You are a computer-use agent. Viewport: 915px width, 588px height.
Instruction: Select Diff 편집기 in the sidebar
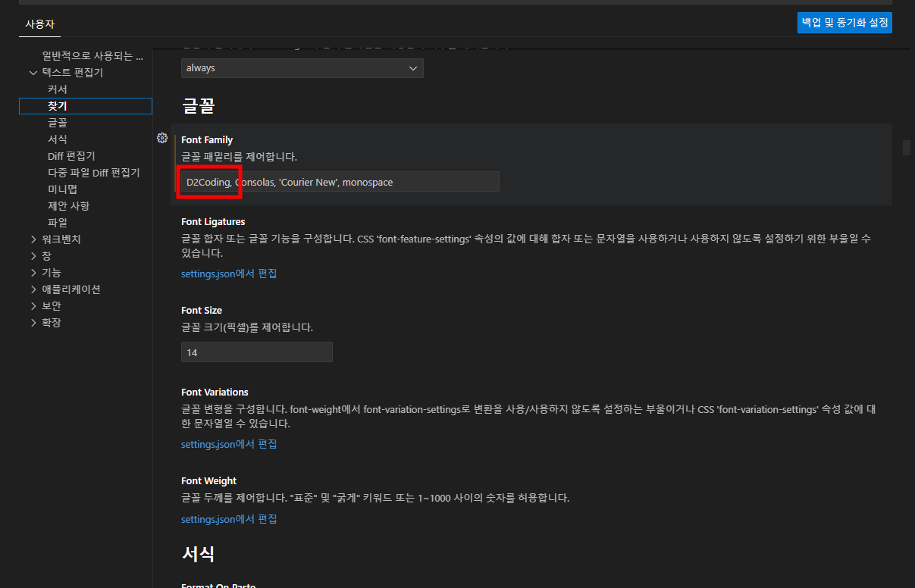(x=70, y=155)
